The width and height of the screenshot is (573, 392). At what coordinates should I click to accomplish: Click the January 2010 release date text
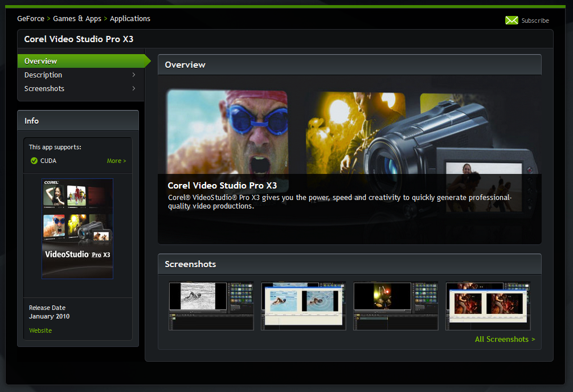50,316
